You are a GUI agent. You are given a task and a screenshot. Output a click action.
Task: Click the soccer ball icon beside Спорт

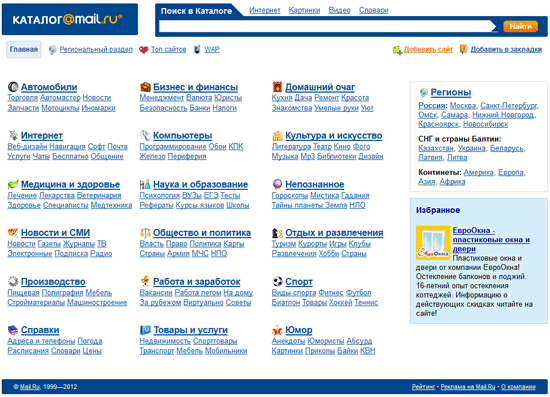click(x=277, y=281)
